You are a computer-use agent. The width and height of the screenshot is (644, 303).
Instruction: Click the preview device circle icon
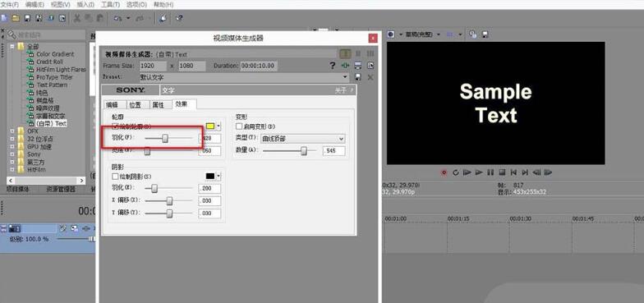[x=391, y=34]
